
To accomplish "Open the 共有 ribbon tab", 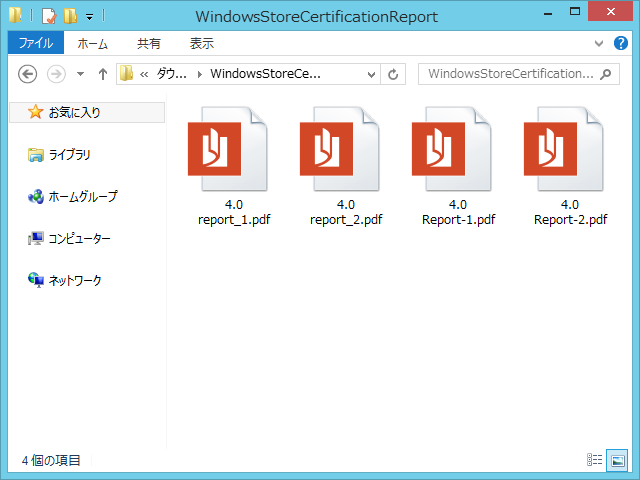I will [149, 43].
